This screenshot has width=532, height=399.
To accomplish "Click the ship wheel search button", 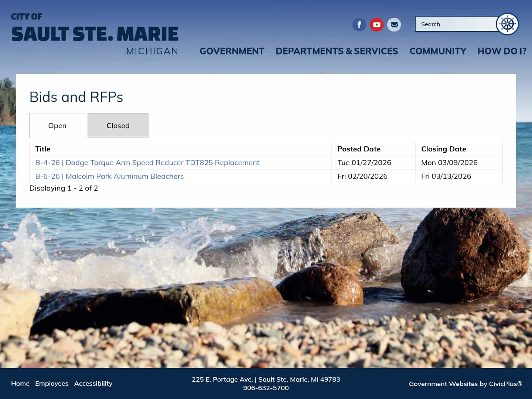I will [508, 24].
